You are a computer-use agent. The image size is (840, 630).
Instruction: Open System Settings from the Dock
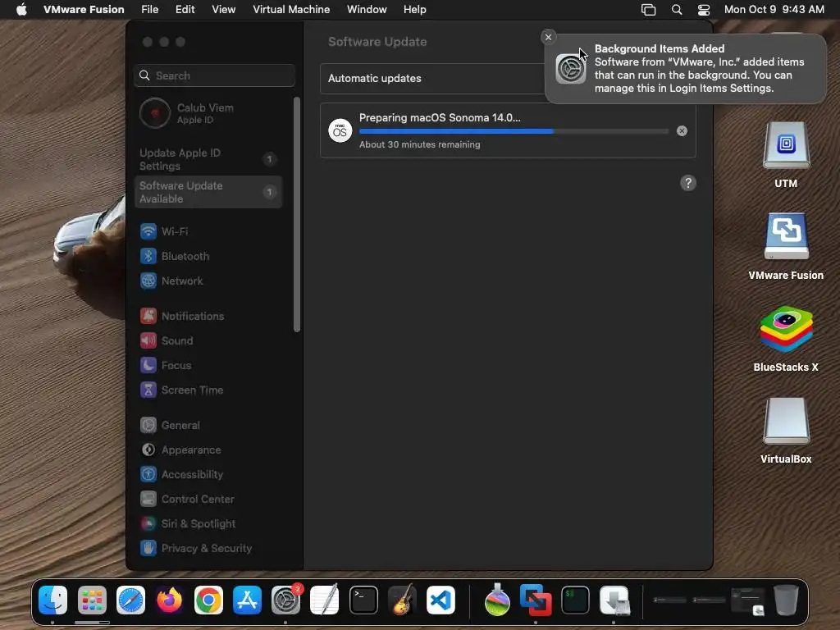(x=286, y=600)
